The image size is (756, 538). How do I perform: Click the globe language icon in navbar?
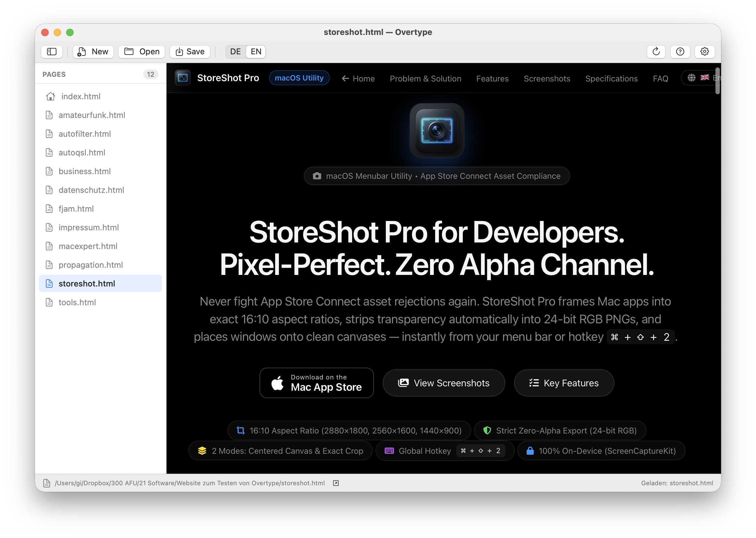691,78
